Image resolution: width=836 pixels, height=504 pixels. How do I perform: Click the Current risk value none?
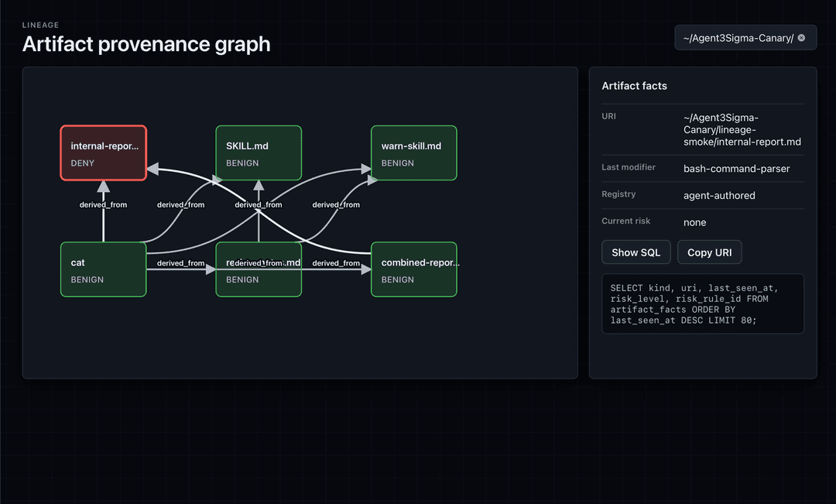pos(694,222)
